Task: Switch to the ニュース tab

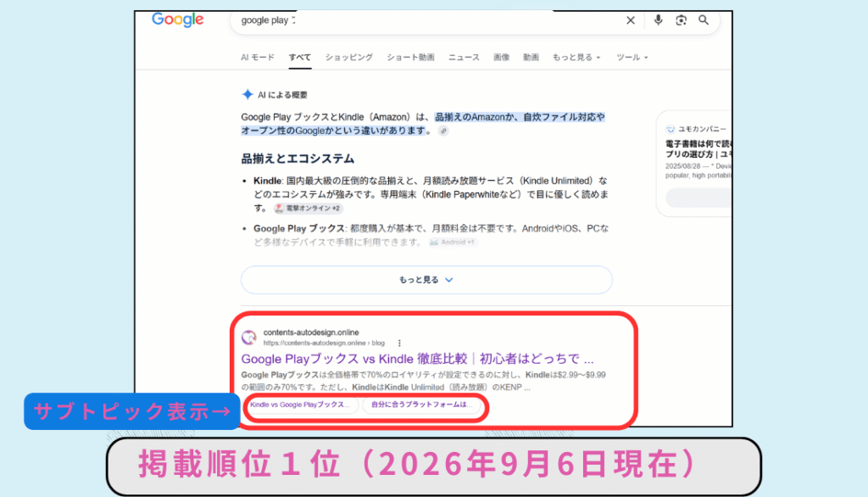Action: [464, 57]
